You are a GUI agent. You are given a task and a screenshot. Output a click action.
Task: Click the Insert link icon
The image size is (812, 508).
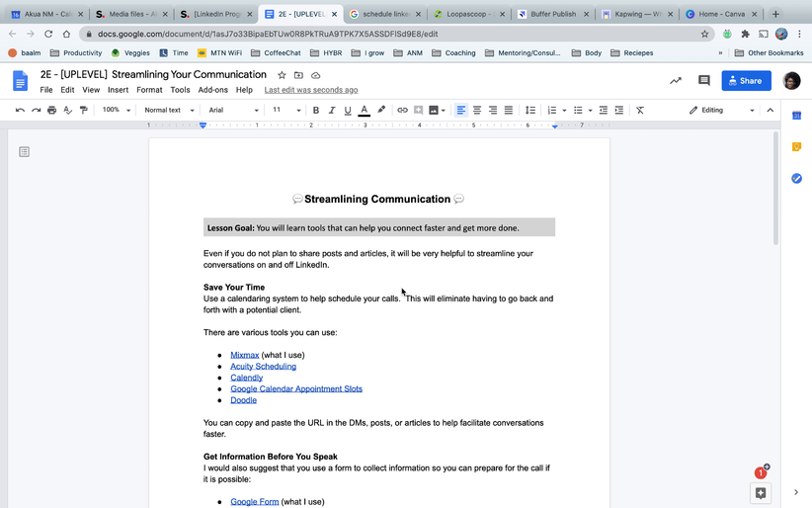pos(402,110)
